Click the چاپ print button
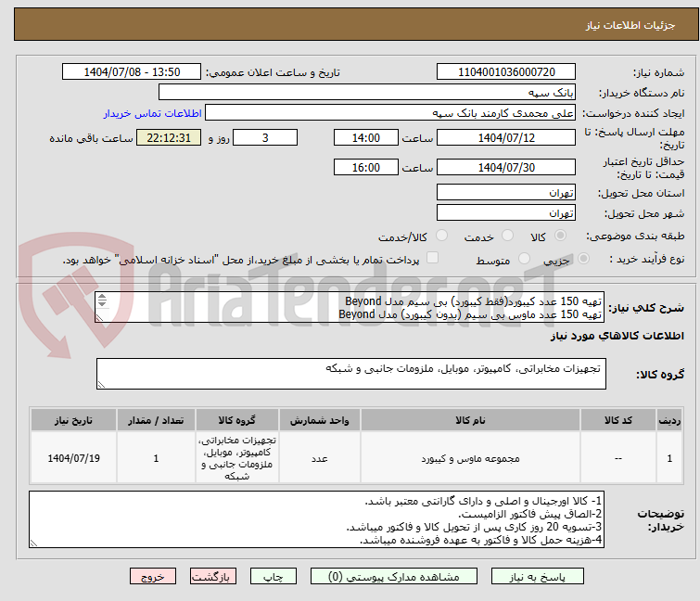 (x=273, y=577)
